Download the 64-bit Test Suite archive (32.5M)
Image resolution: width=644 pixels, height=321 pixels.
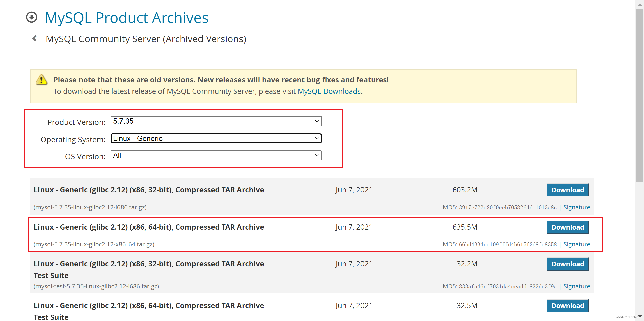point(568,306)
